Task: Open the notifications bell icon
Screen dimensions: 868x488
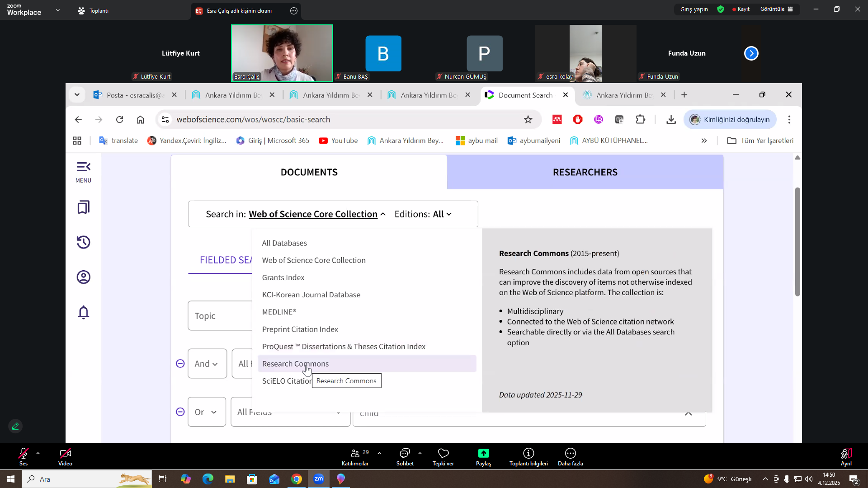Action: 83,312
